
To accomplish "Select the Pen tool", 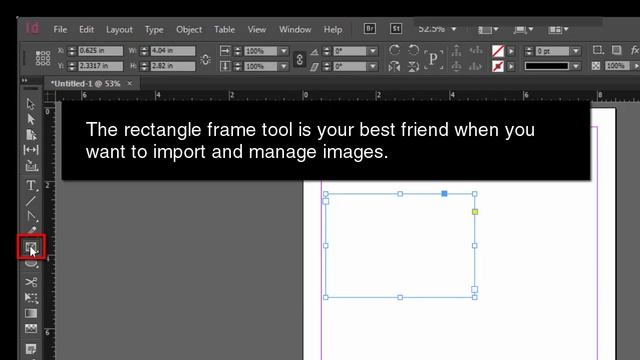I will [x=31, y=216].
